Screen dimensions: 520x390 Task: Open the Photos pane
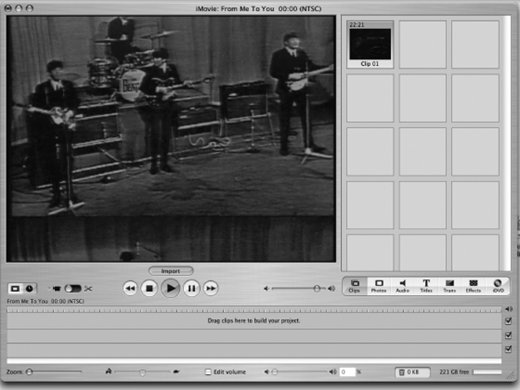click(x=379, y=286)
